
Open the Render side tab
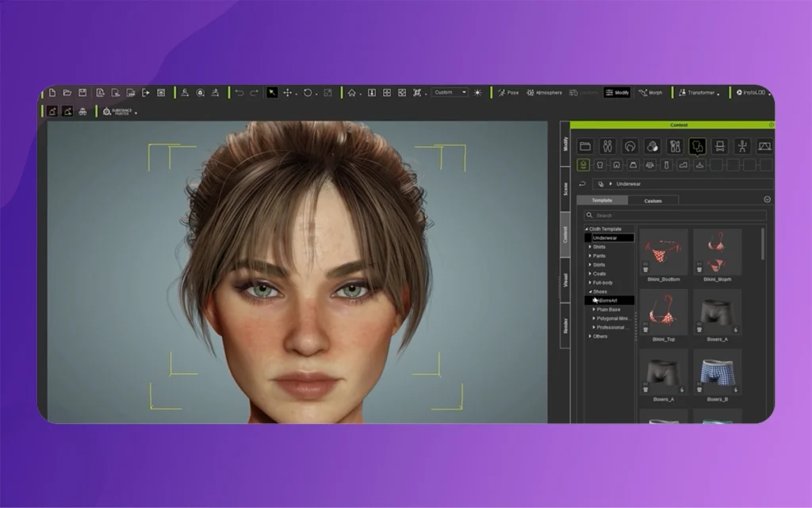tap(565, 325)
